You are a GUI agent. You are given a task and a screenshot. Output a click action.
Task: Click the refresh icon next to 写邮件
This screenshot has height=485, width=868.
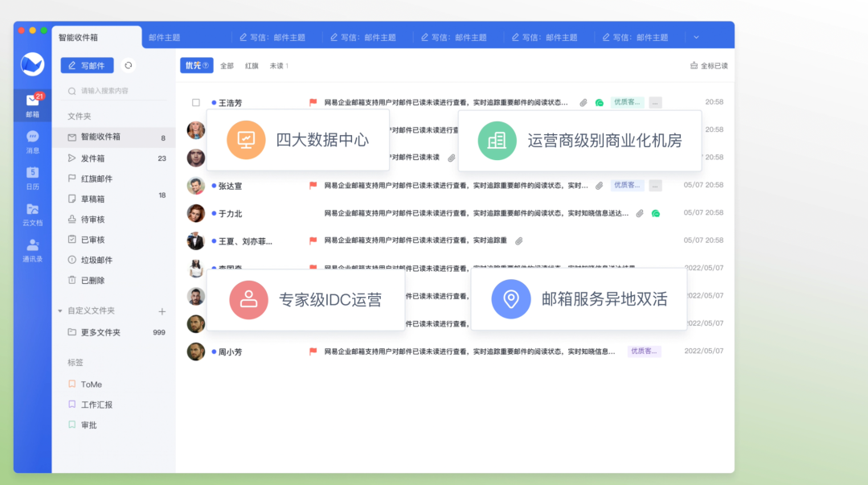128,66
